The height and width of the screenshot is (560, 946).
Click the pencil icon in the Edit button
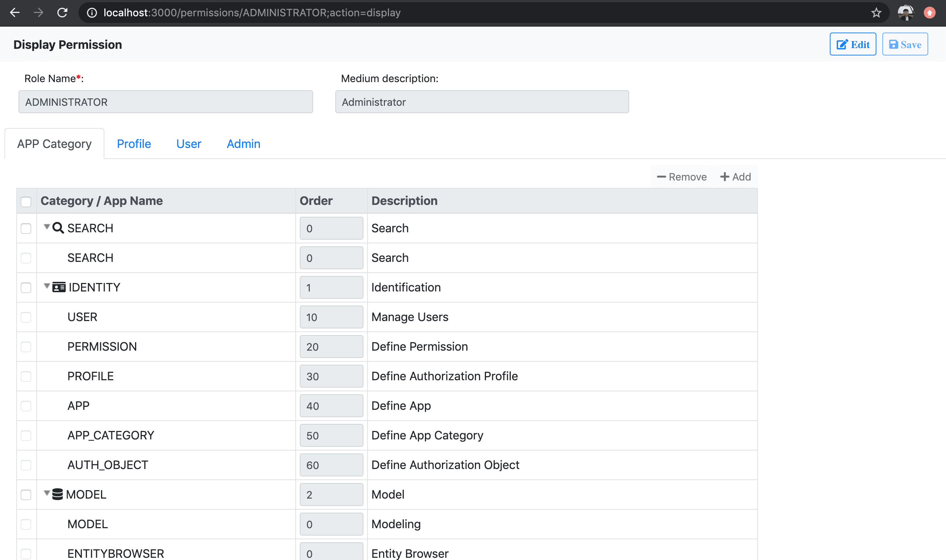tap(842, 44)
